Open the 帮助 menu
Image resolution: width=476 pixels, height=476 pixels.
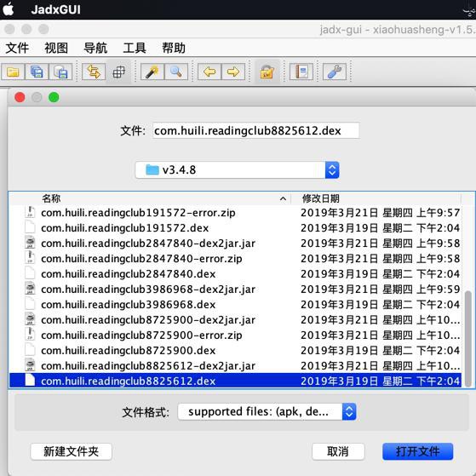pyautogui.click(x=174, y=48)
